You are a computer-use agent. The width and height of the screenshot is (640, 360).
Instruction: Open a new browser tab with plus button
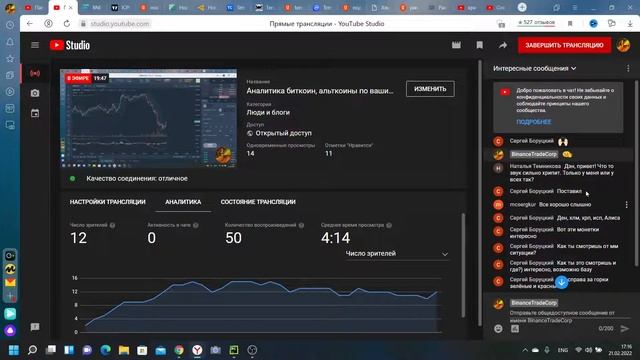pos(522,7)
